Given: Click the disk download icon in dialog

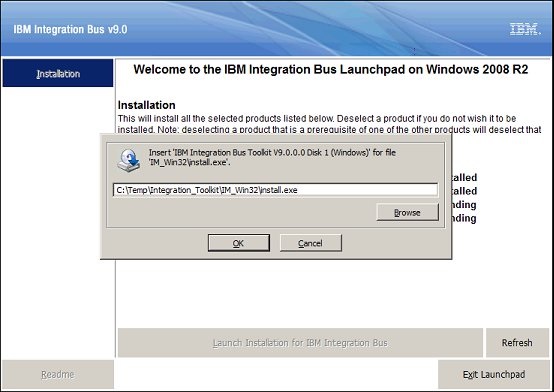Looking at the screenshot, I should [x=129, y=160].
